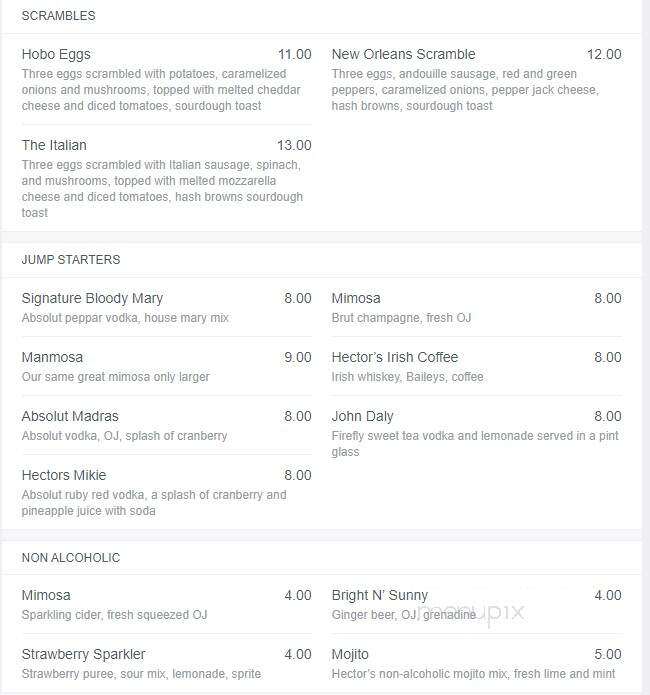
Task: Choose the alcoholic Mimosa with Brut champagne
Action: 356,298
